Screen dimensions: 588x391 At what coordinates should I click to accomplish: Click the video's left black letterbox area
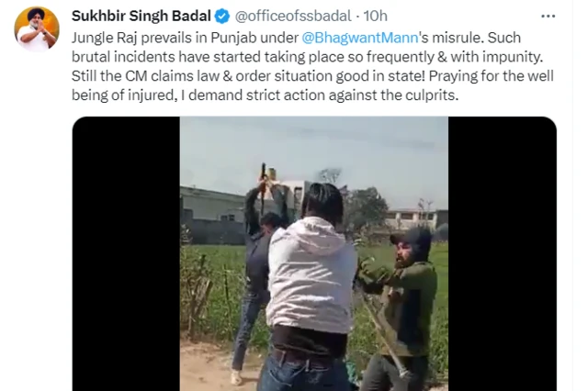point(126,253)
